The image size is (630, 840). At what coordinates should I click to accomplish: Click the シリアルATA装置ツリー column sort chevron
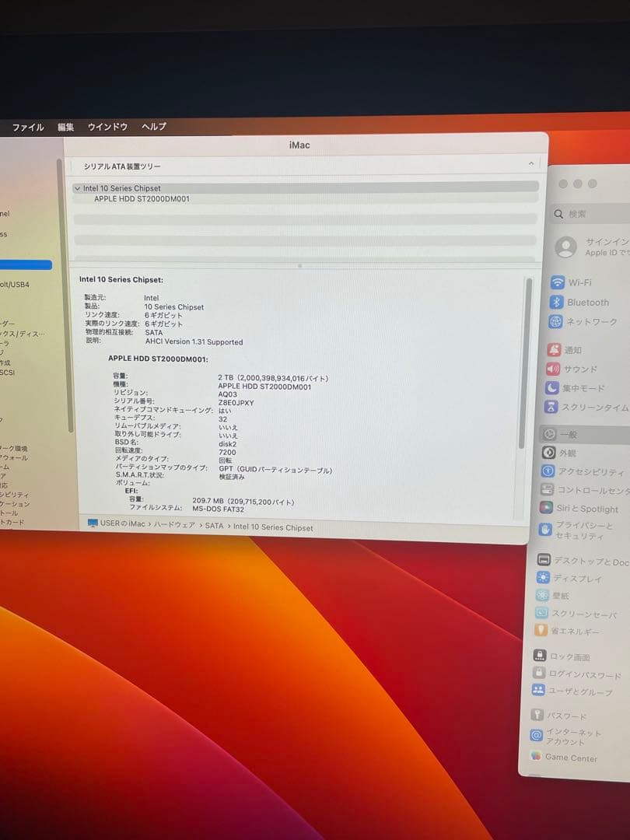pos(531,163)
